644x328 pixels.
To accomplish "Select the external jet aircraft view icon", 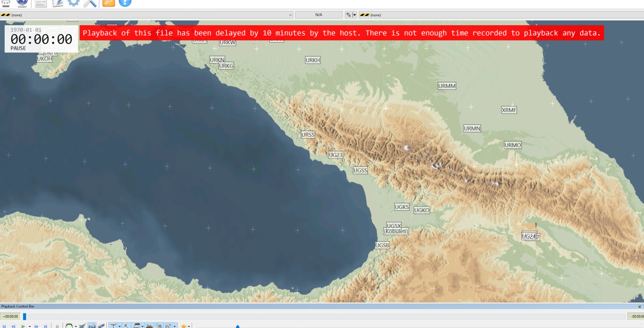I will (x=82, y=326).
